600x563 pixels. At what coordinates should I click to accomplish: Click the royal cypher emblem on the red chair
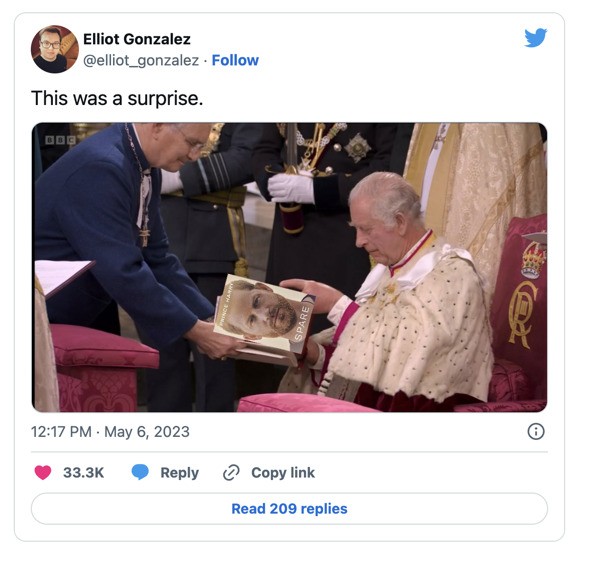pyautogui.click(x=522, y=314)
